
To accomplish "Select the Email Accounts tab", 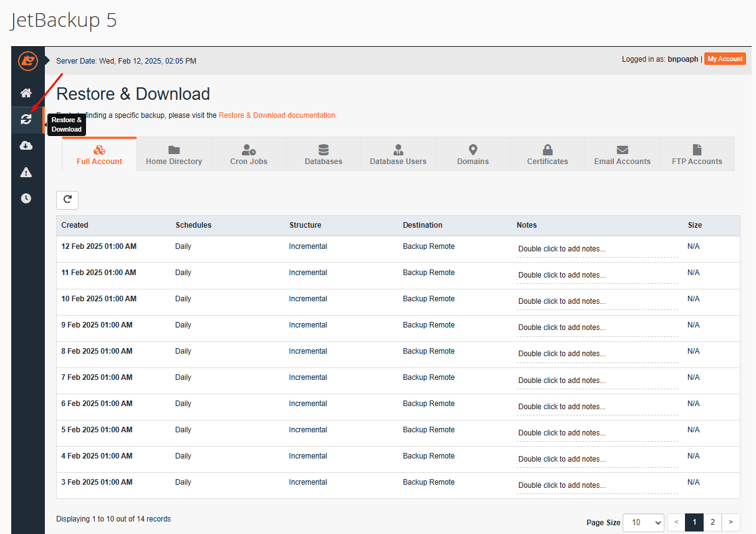I will point(622,155).
